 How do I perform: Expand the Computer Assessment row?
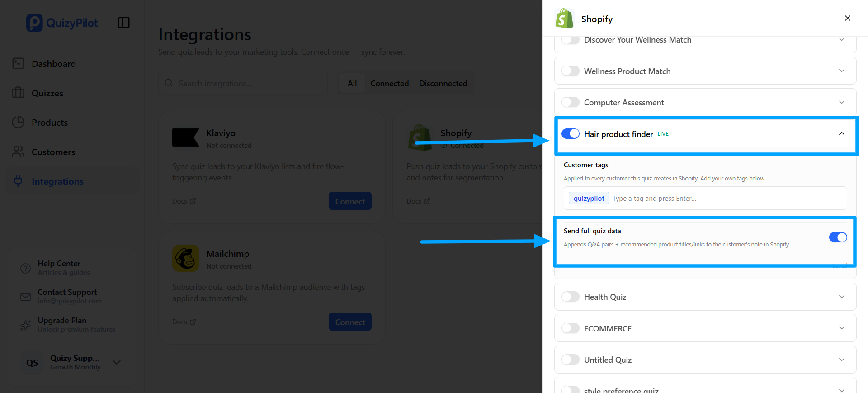point(842,102)
